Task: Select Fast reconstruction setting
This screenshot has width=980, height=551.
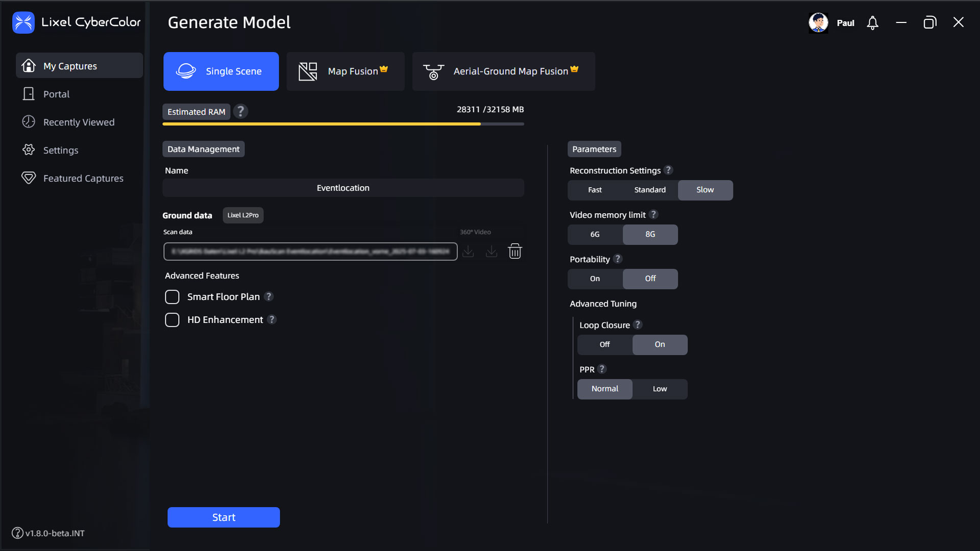Action: tap(595, 190)
